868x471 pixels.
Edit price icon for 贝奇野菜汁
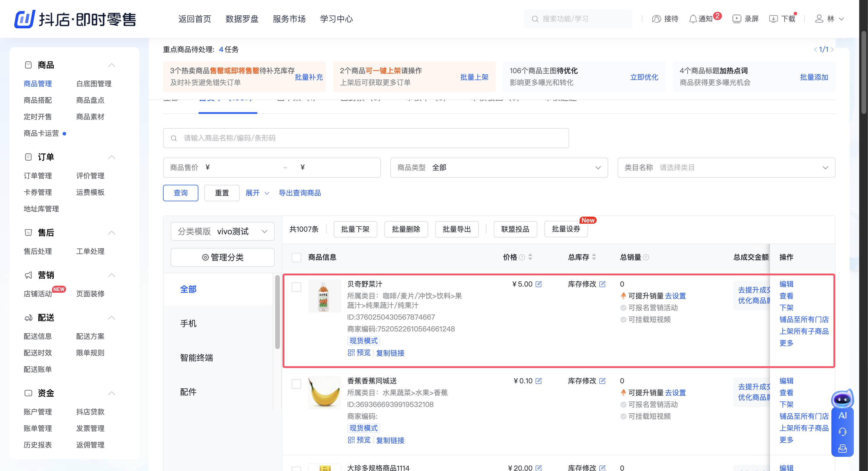coord(539,284)
